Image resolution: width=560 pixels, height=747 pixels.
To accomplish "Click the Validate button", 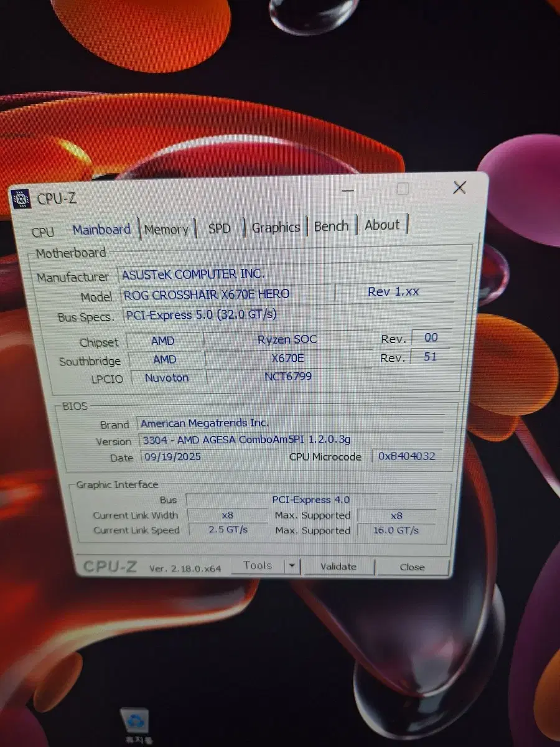I will (338, 566).
